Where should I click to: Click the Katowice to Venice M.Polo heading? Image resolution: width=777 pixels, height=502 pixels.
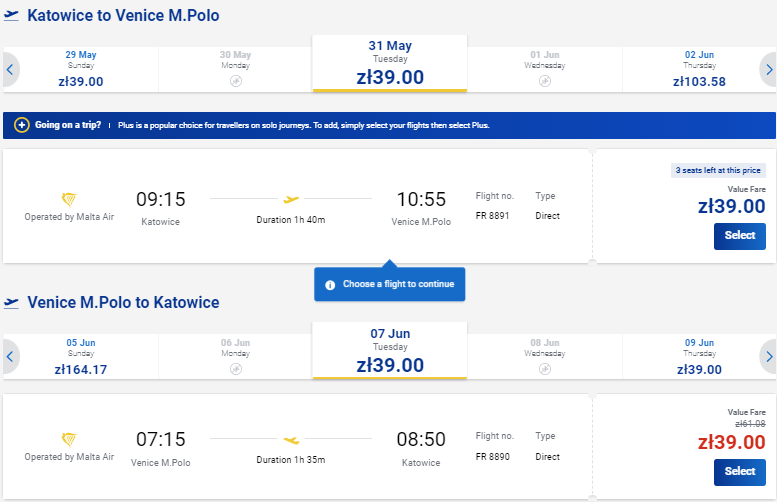123,15
